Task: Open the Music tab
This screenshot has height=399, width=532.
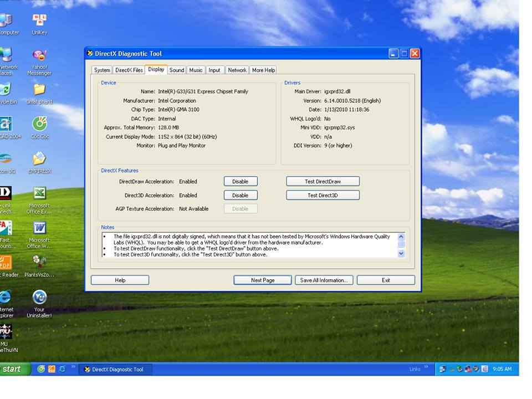Action: [x=196, y=70]
